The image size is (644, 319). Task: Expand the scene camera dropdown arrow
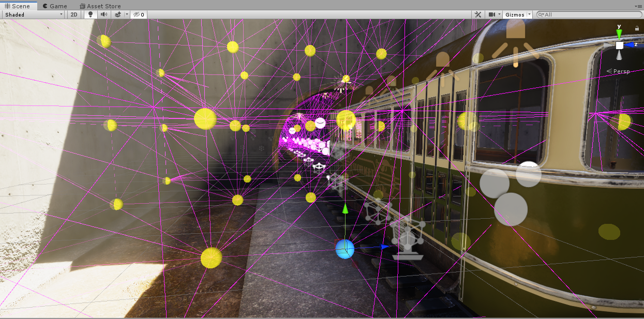point(499,14)
